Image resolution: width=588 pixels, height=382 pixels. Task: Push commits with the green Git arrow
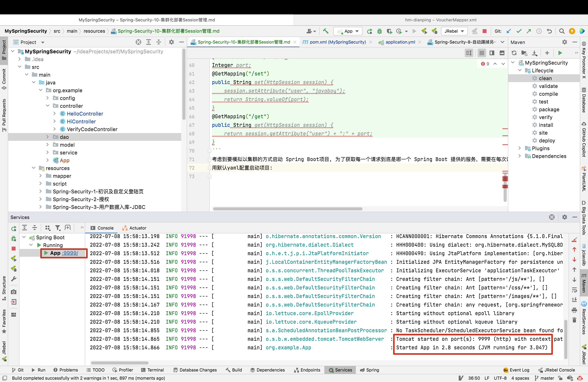(529, 31)
